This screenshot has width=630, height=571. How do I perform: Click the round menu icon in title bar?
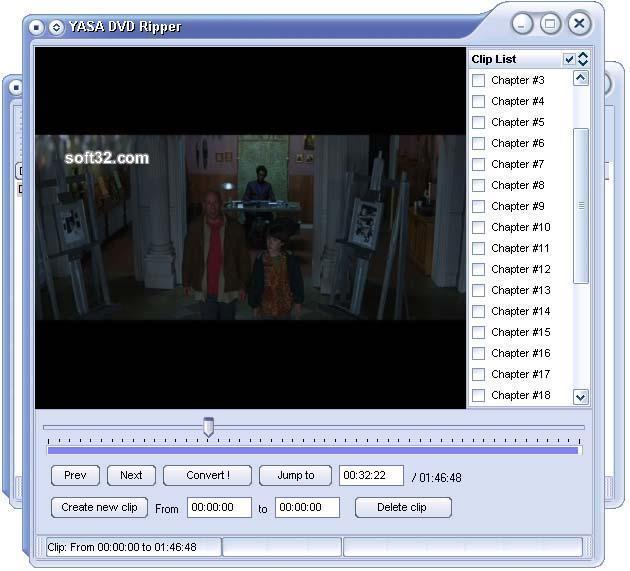point(36,27)
